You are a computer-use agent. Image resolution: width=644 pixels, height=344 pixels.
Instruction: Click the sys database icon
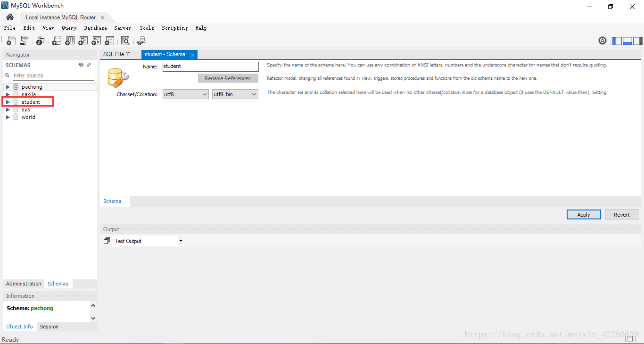tap(16, 109)
